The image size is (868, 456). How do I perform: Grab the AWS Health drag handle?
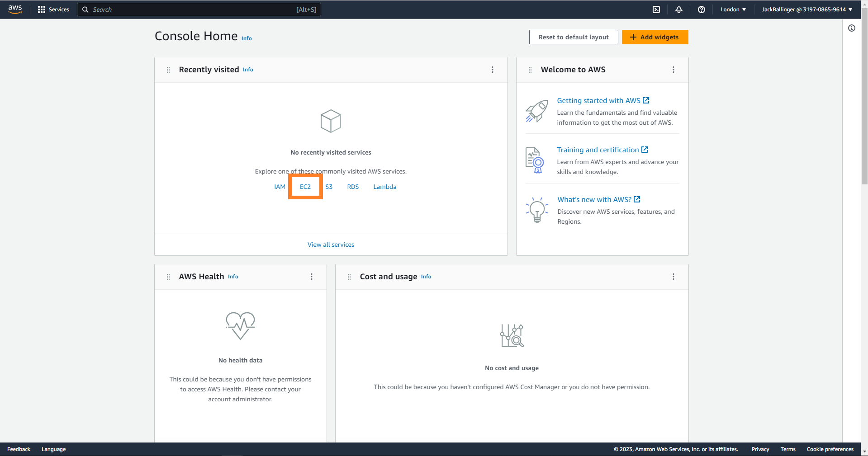point(168,277)
